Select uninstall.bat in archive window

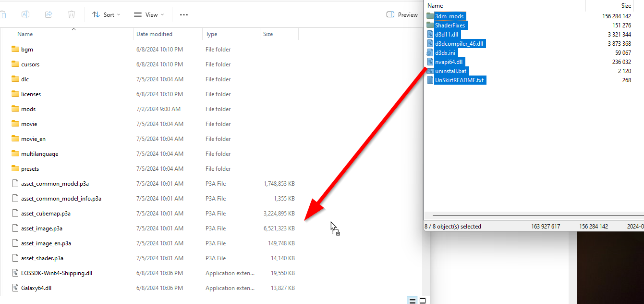click(x=450, y=71)
